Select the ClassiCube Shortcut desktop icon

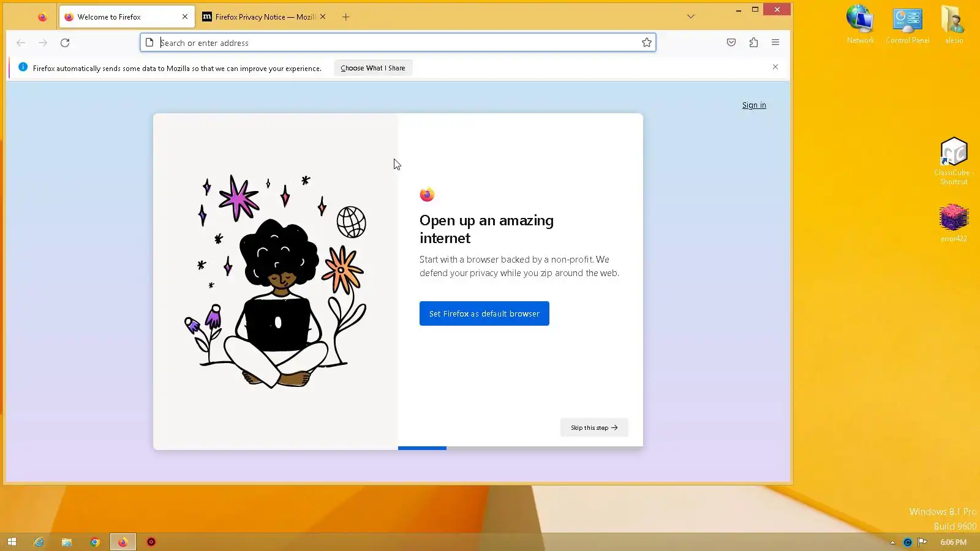click(954, 161)
